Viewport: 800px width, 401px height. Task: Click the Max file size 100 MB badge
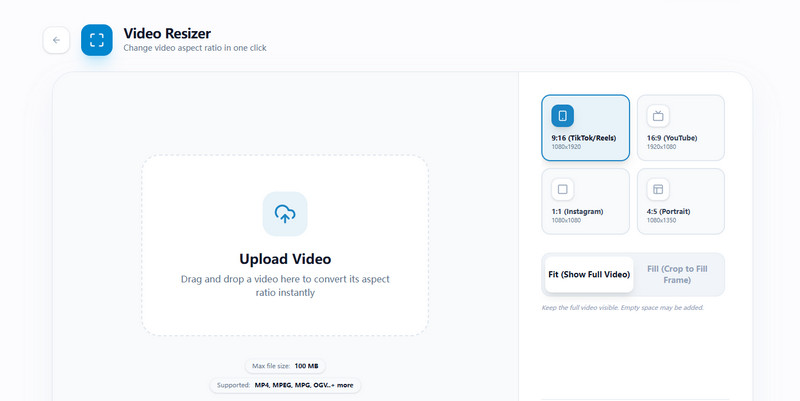click(x=285, y=366)
